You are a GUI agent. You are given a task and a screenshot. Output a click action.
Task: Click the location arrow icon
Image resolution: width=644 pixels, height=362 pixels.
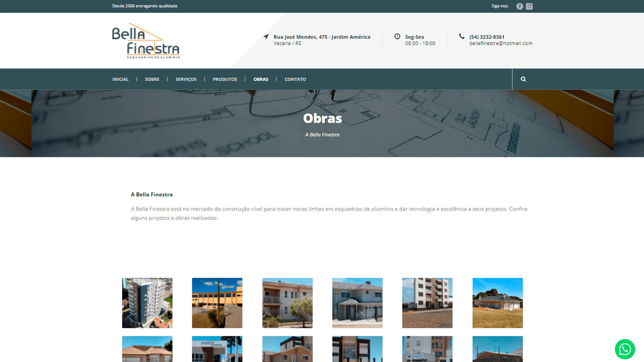click(266, 37)
